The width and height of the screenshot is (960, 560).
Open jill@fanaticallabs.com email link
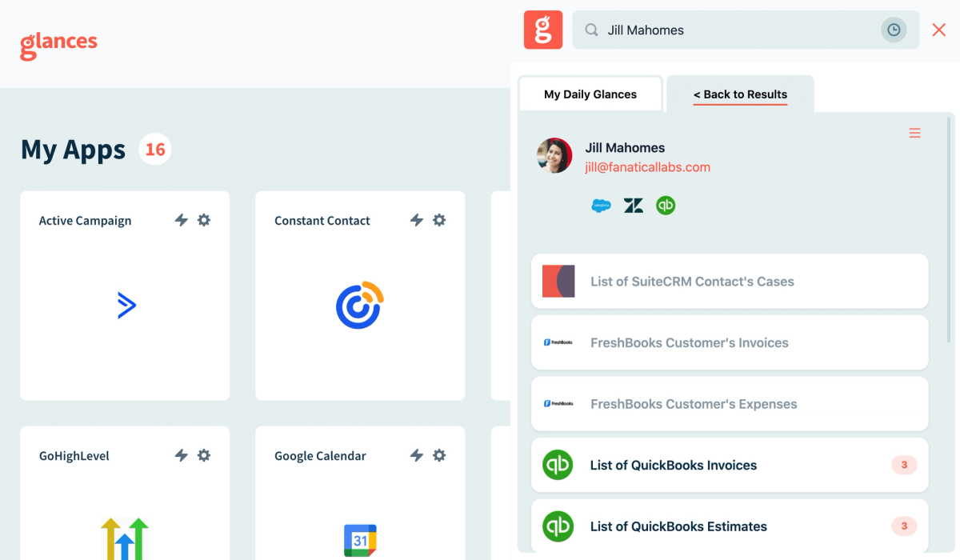pyautogui.click(x=648, y=167)
